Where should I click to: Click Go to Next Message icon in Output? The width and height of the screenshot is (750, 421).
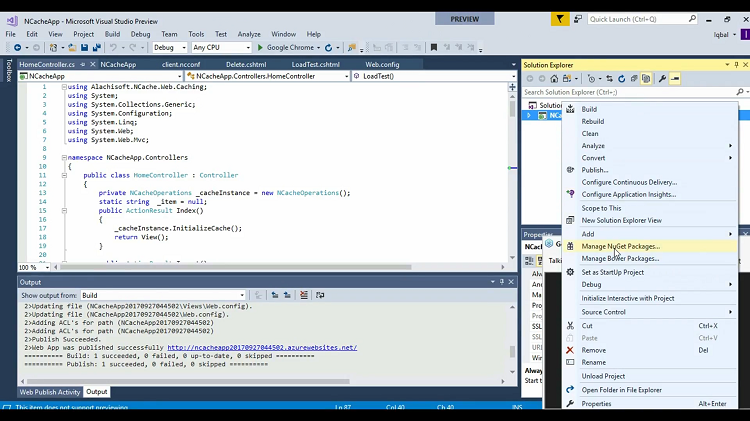click(287, 295)
